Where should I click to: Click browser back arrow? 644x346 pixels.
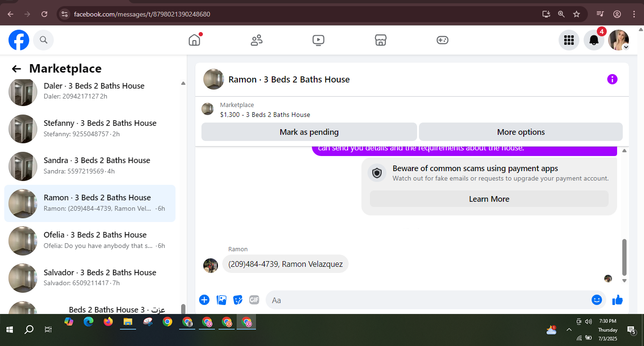[10, 14]
